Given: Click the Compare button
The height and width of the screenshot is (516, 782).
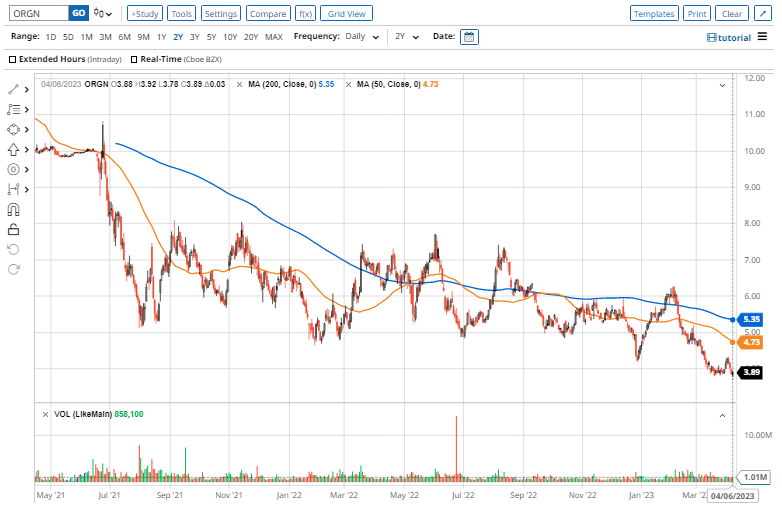Looking at the screenshot, I should [x=268, y=13].
